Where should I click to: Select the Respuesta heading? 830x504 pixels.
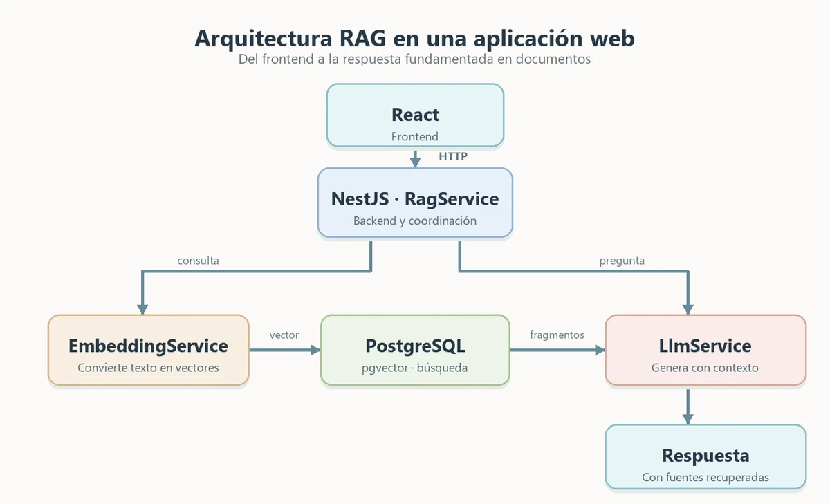coord(705,456)
